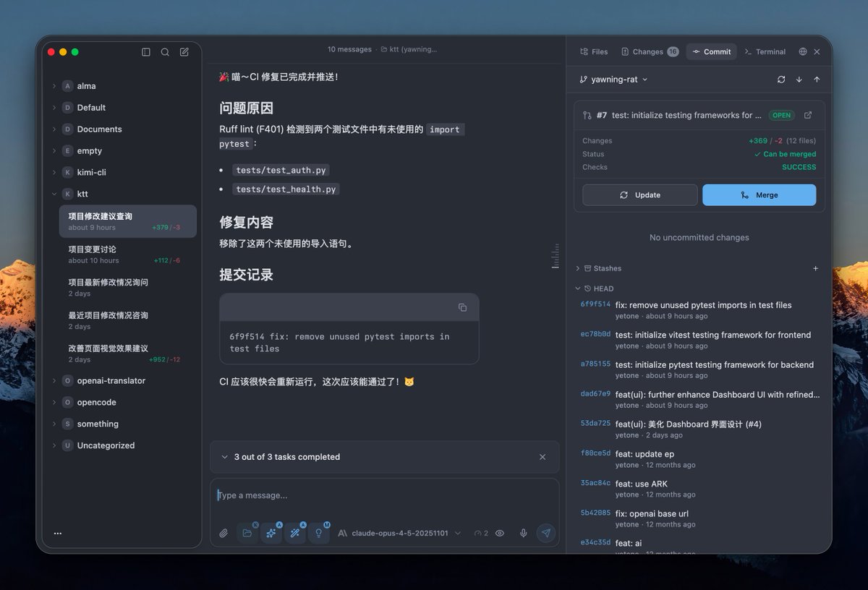
Task: Start voice input with microphone icon
Action: click(523, 533)
